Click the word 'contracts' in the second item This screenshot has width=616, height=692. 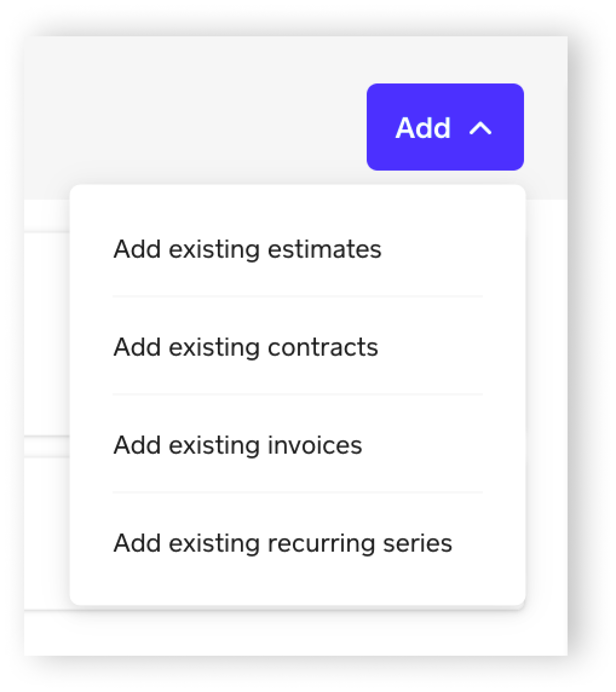tap(323, 348)
